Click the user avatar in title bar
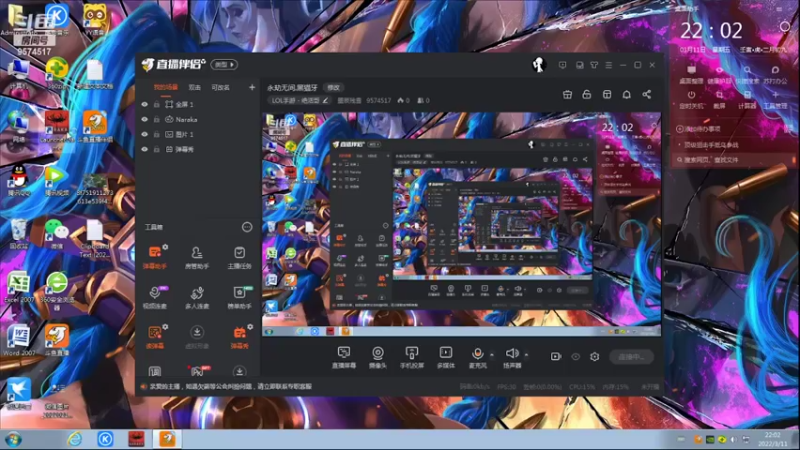 click(x=538, y=65)
